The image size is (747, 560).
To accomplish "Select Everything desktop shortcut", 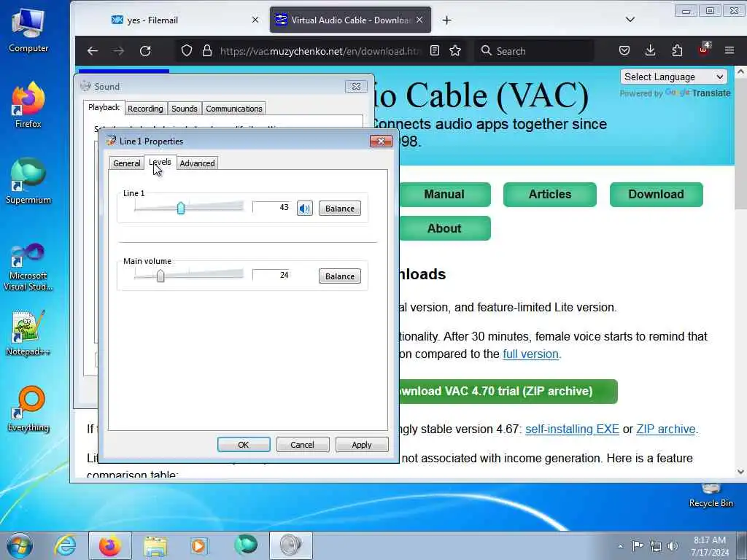I will pos(28,410).
